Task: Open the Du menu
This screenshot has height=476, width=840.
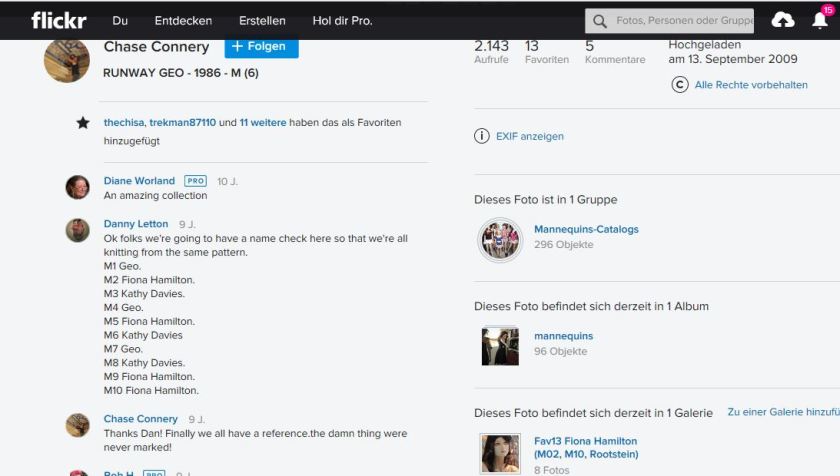Action: tap(120, 20)
